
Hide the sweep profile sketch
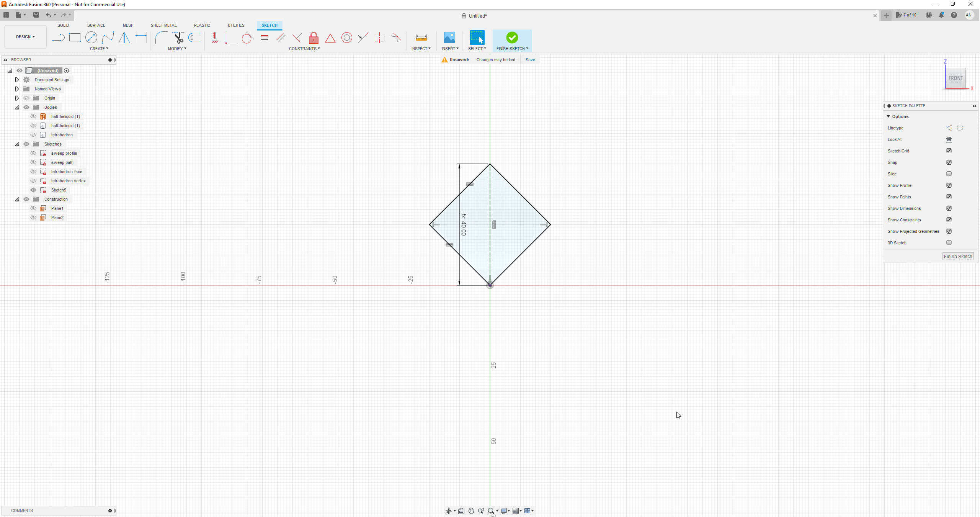click(x=33, y=153)
